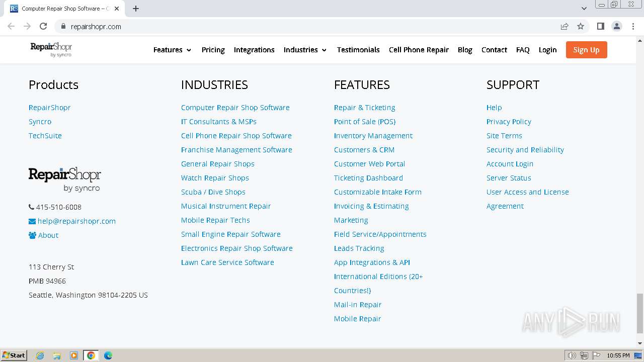
Task: Open Lawn Care Service Software link
Action: coord(227,262)
